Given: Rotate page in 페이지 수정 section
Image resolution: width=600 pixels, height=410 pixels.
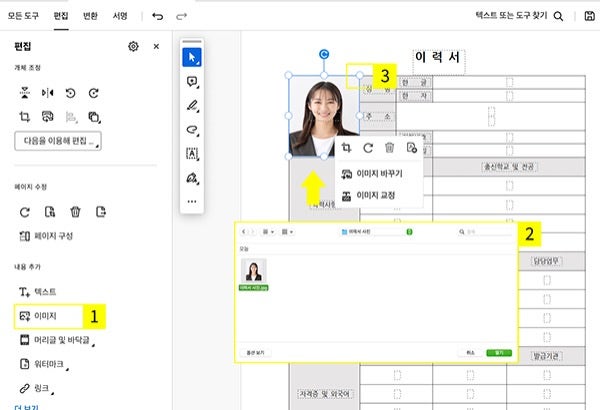Looking at the screenshot, I should tap(25, 212).
